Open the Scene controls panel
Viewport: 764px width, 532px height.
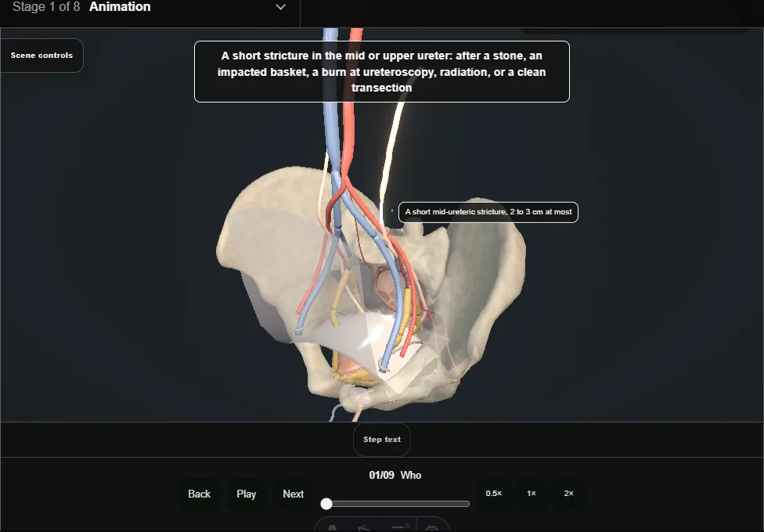[x=41, y=56]
